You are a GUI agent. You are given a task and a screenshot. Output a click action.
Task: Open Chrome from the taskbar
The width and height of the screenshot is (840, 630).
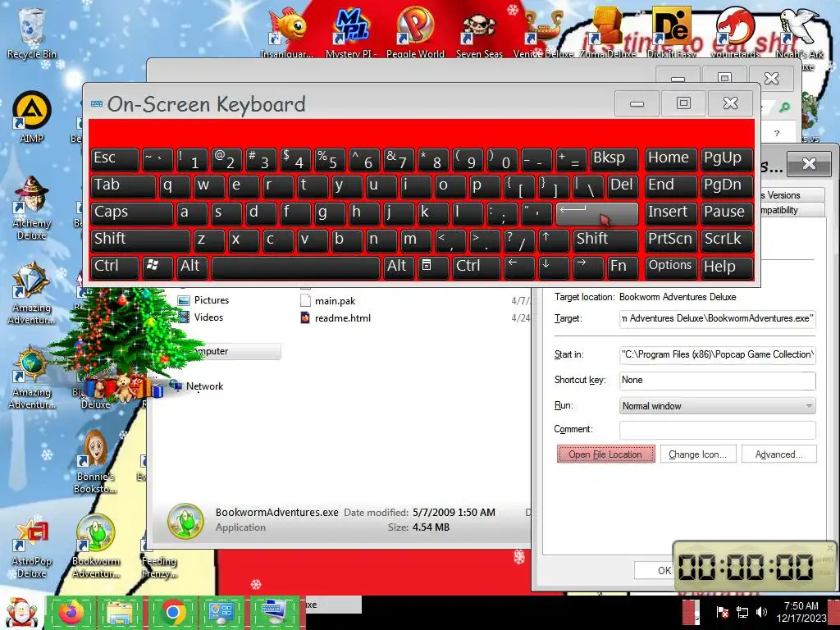pos(172,612)
